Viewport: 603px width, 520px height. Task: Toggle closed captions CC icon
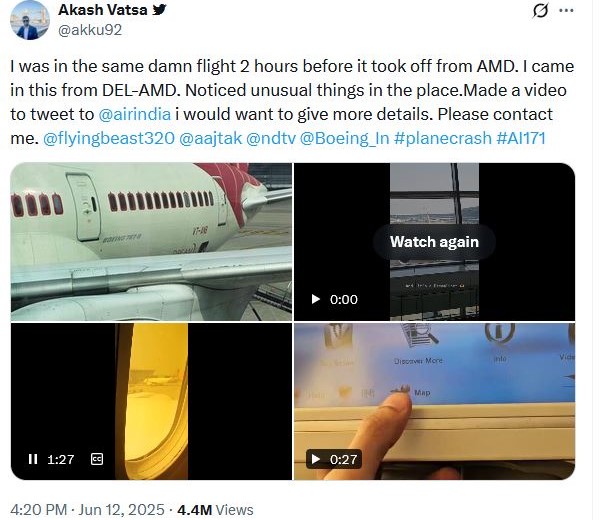(97, 459)
